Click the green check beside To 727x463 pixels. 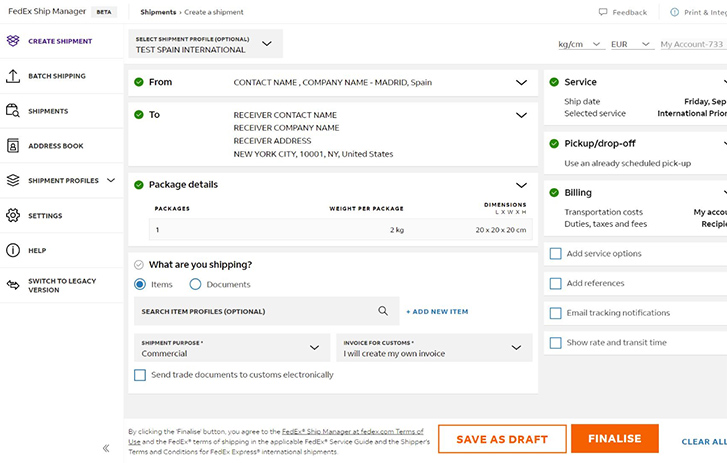click(139, 114)
